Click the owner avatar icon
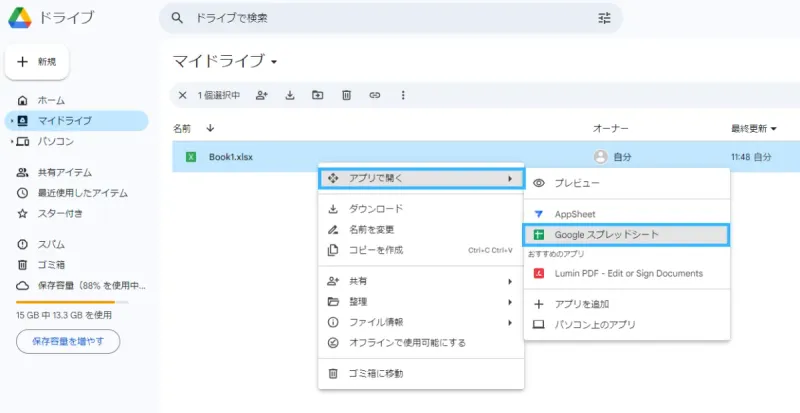The width and height of the screenshot is (800, 413). point(601,157)
